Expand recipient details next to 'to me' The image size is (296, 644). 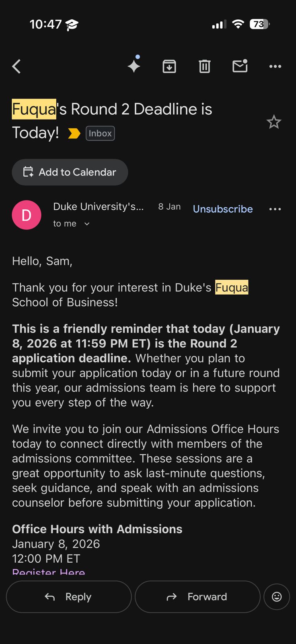click(x=87, y=224)
